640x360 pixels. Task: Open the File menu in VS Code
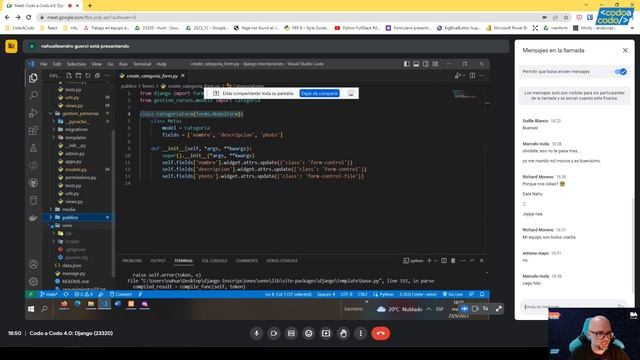point(44,64)
